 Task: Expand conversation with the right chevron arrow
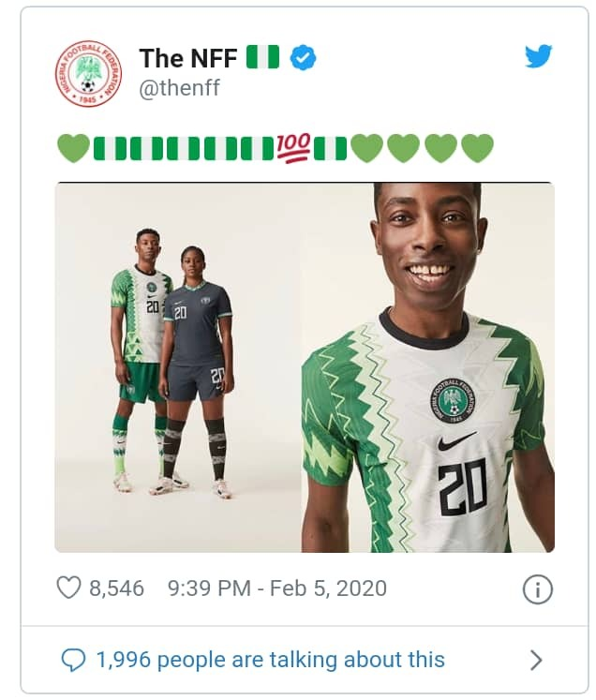tap(536, 661)
